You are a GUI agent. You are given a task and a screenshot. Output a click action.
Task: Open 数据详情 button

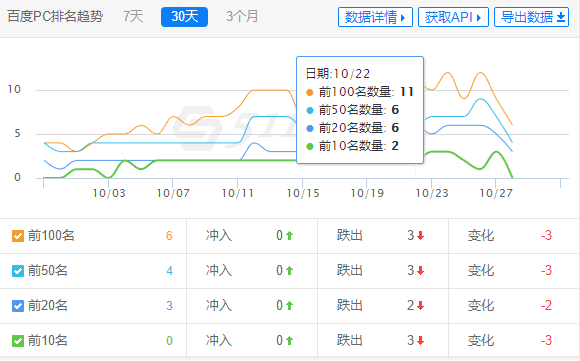(x=375, y=17)
